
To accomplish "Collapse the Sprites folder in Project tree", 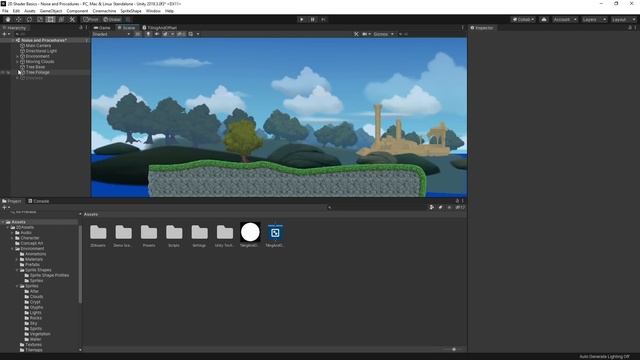I will (17, 286).
